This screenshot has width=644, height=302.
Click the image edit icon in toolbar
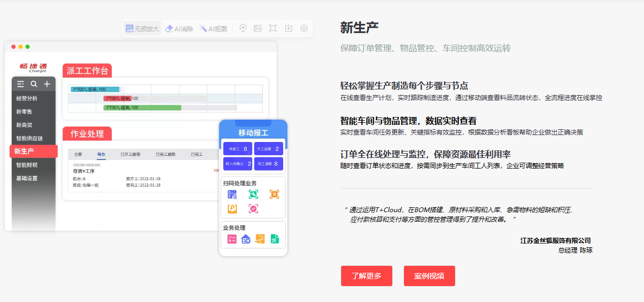tap(258, 29)
